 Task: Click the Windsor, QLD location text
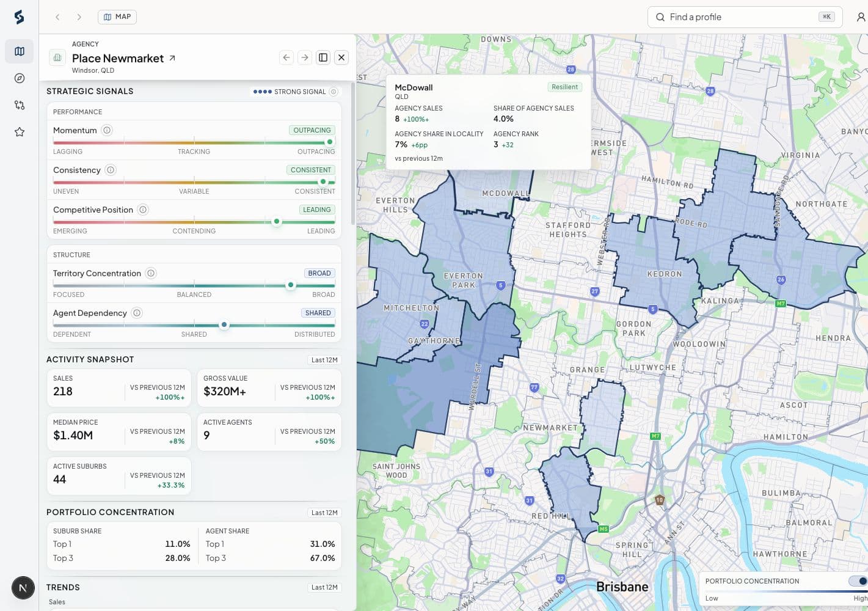[93, 70]
